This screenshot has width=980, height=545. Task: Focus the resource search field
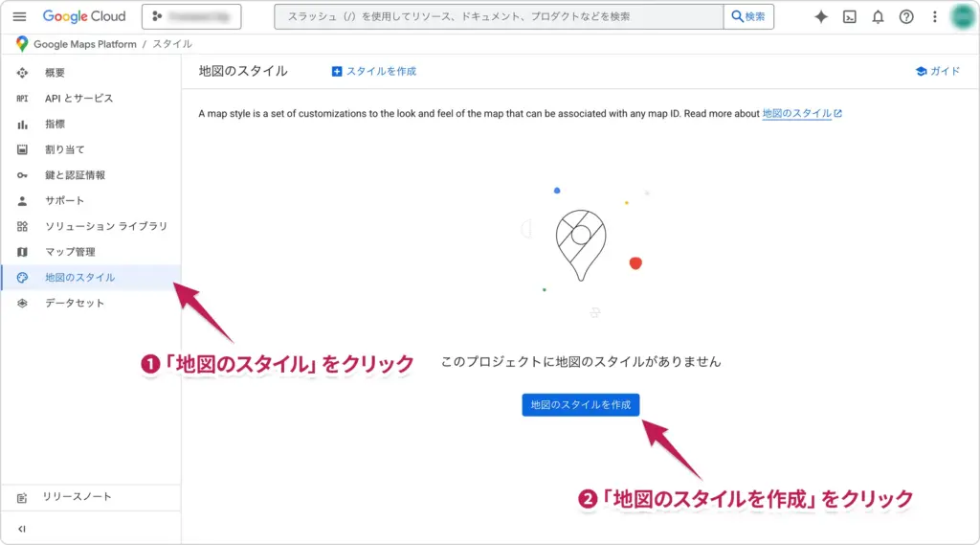(x=499, y=17)
